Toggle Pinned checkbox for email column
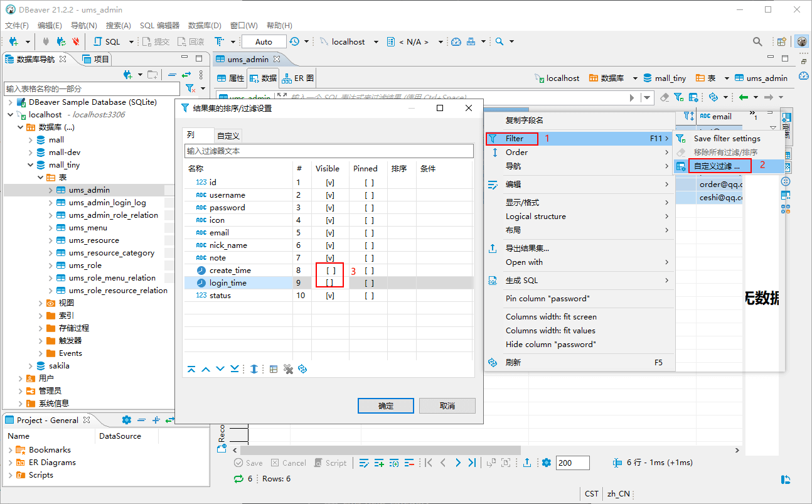The width and height of the screenshot is (812, 504). [x=369, y=232]
